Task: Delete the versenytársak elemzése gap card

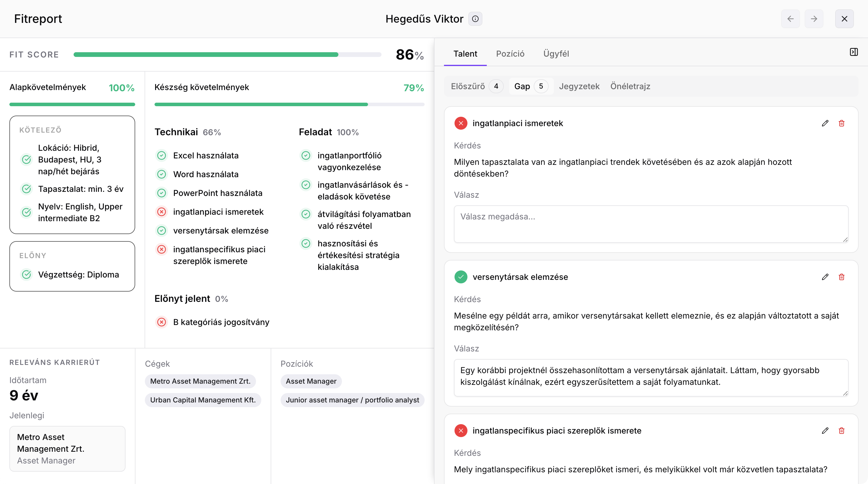Action: [841, 277]
